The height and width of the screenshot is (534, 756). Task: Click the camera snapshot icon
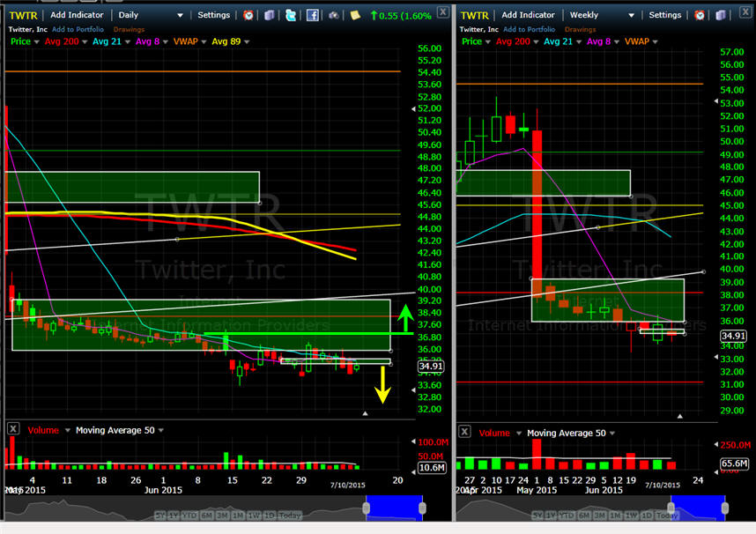coord(334,15)
